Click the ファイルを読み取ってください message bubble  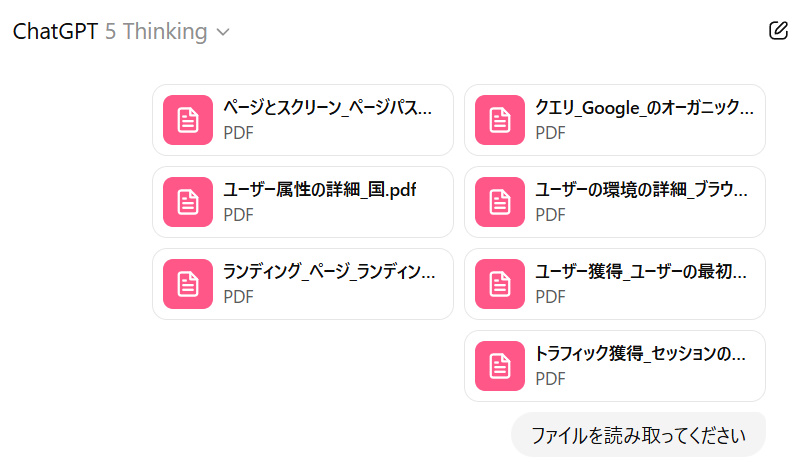pyautogui.click(x=638, y=435)
